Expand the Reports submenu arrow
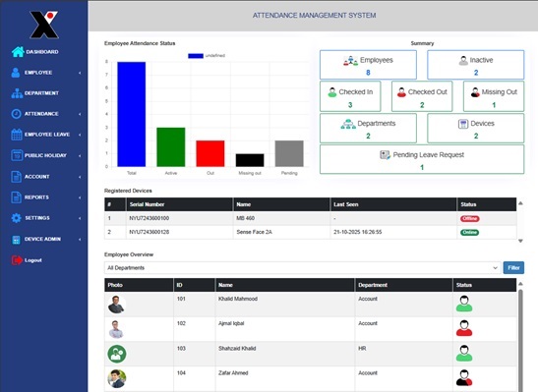This screenshot has width=538, height=392. pos(80,197)
